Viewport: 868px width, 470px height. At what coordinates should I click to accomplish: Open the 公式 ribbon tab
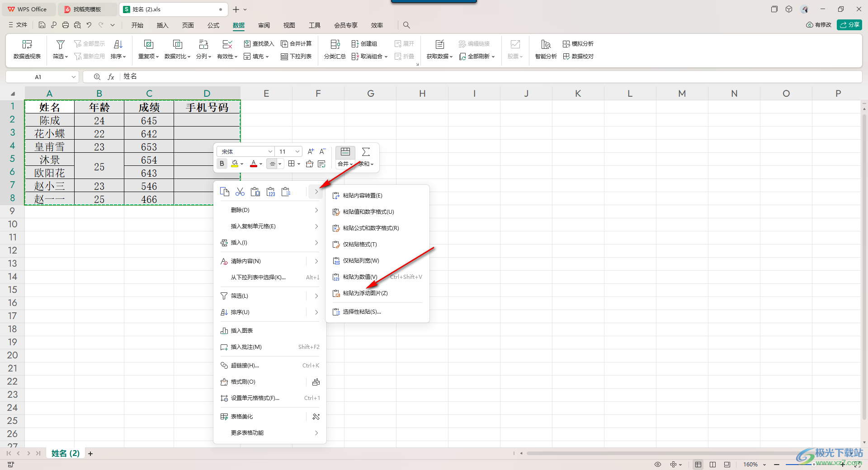(x=213, y=25)
